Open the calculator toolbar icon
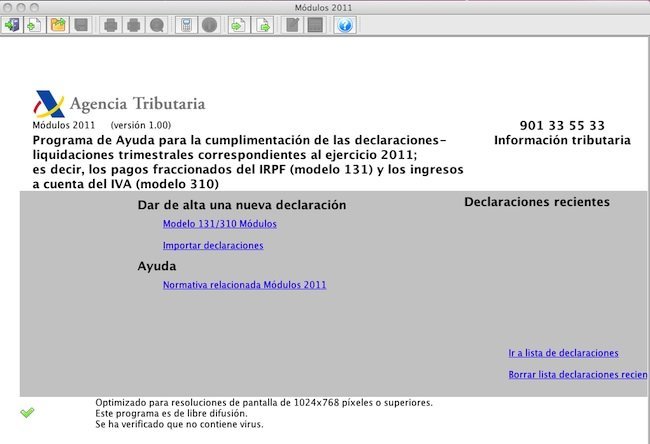The width and height of the screenshot is (650, 444). [186, 26]
